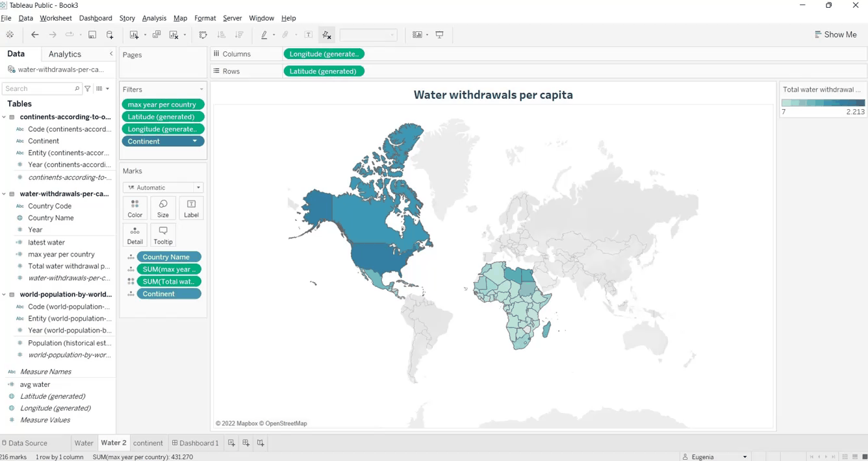Click the magnifier icon in search box
This screenshot has height=461, width=868.
pyautogui.click(x=77, y=88)
